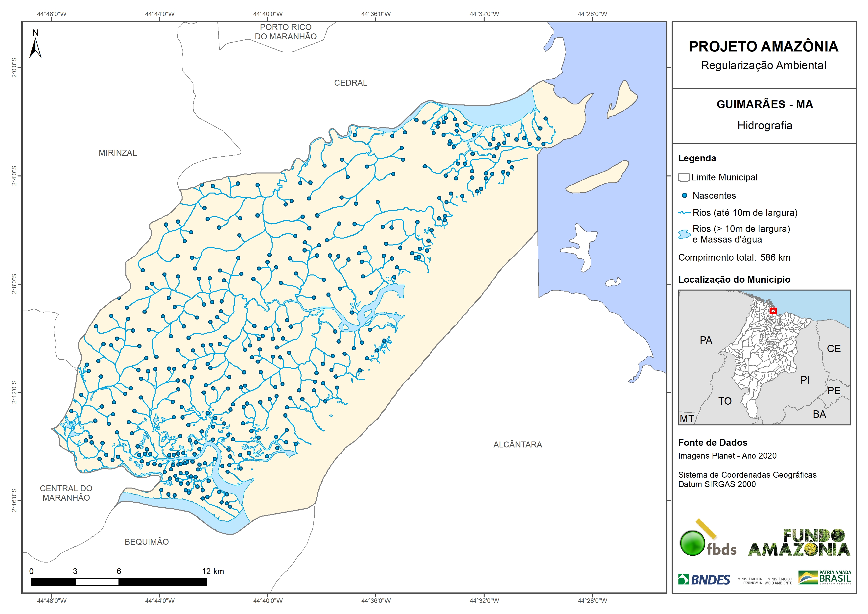
Task: Click the Limite Municipal legend box symbol
Action: click(x=683, y=177)
